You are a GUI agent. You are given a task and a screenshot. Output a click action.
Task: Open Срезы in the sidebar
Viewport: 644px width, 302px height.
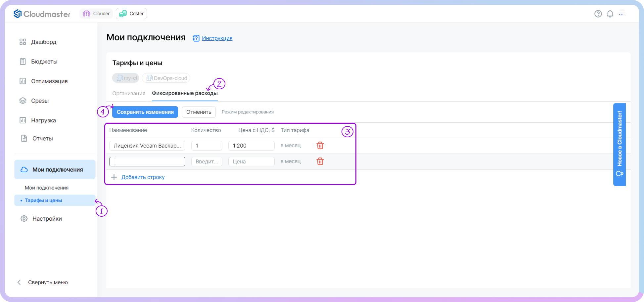(x=40, y=101)
